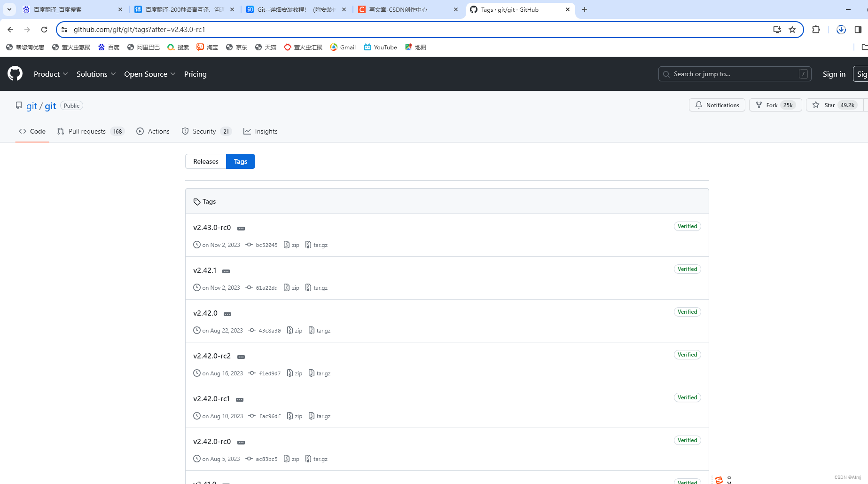The width and height of the screenshot is (868, 484).
Task: Download tar.gz for v2.42.0-rc1
Action: pyautogui.click(x=320, y=416)
